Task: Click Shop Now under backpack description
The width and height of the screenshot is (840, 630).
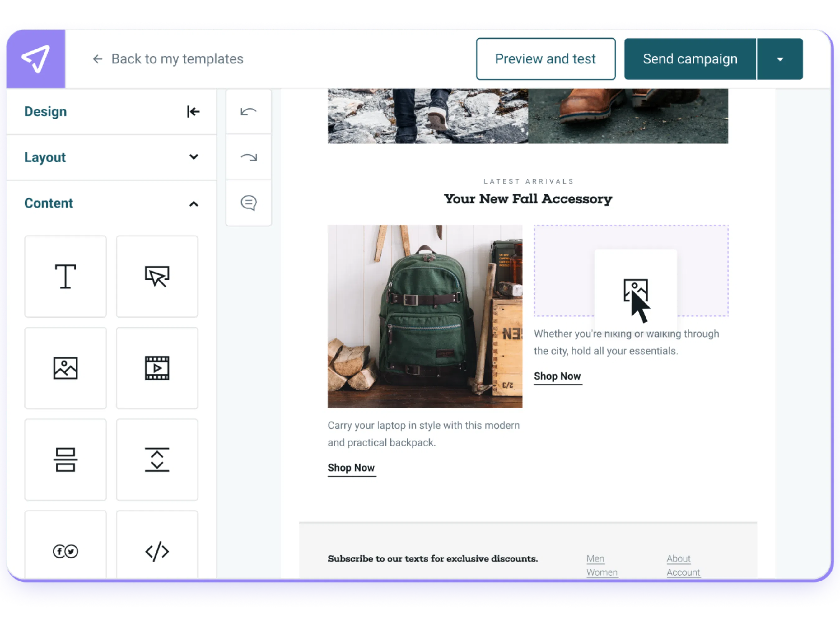Action: tap(351, 468)
